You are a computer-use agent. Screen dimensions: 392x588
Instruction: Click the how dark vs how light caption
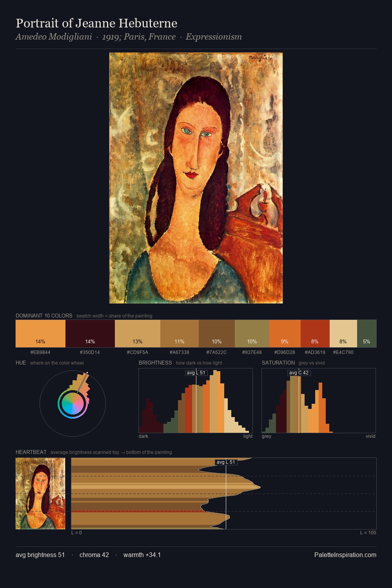[x=199, y=363]
